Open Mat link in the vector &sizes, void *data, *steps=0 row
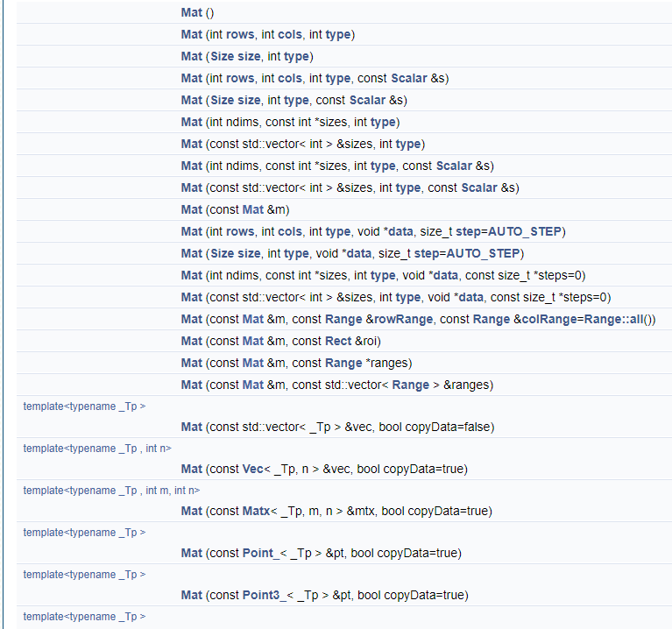 click(191, 297)
